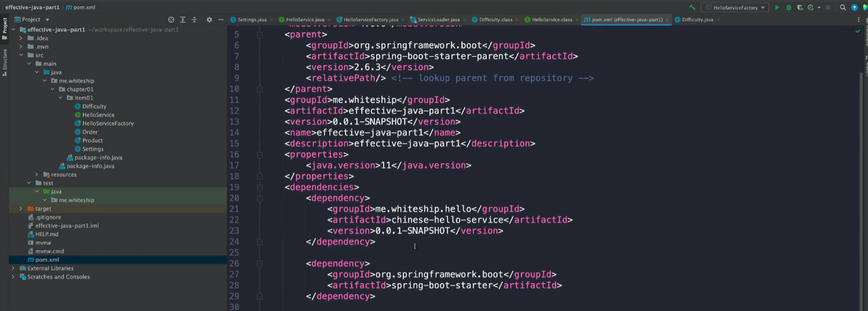Select Order class in project tree

click(90, 132)
